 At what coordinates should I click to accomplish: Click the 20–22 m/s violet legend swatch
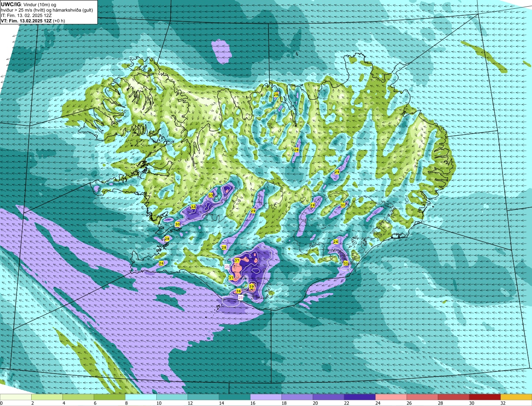point(329,397)
